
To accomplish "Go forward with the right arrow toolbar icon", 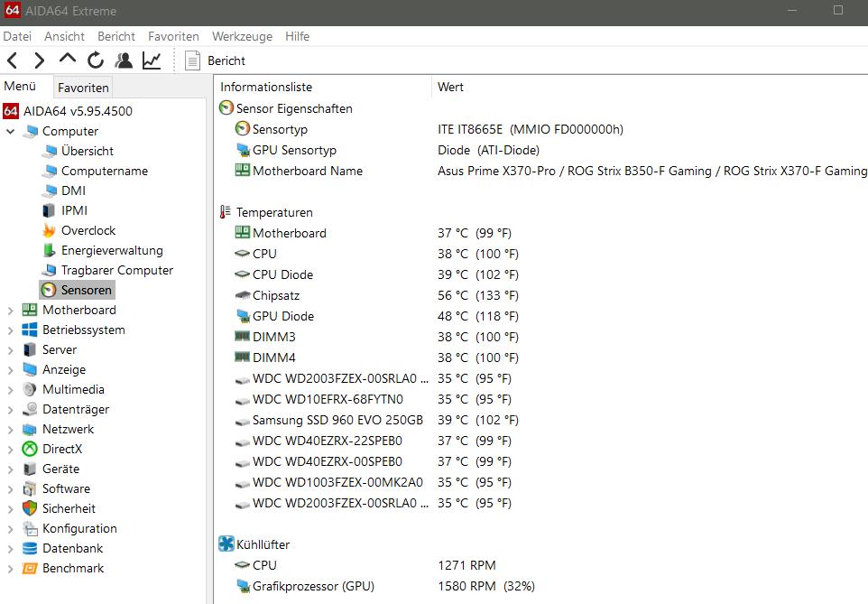I will (39, 60).
